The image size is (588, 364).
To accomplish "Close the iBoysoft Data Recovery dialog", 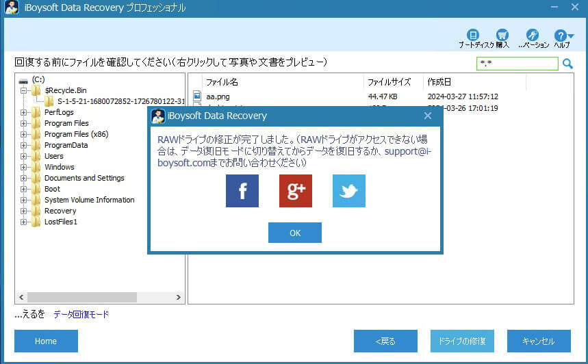I will 428,116.
